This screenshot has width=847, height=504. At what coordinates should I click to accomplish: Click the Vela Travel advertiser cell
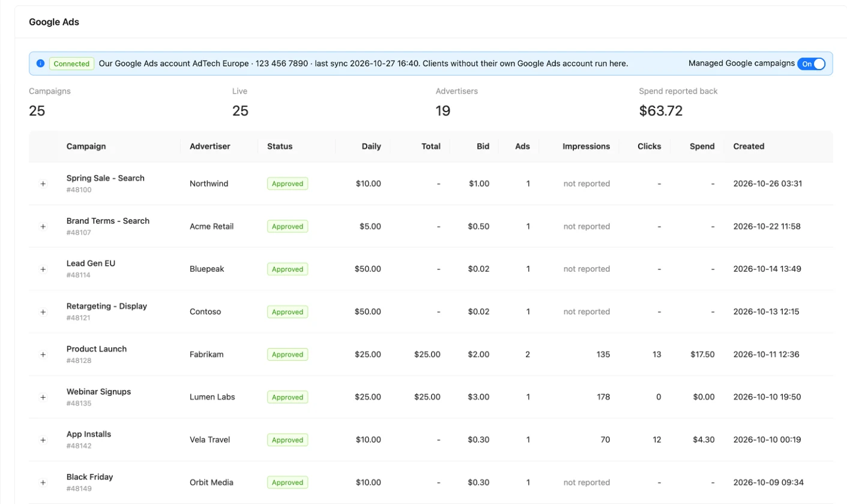(211, 440)
